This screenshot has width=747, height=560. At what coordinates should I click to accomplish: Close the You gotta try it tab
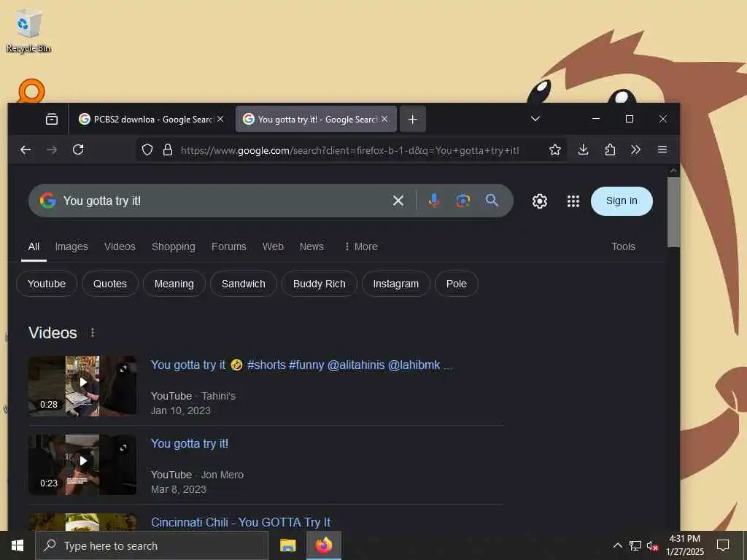click(384, 119)
